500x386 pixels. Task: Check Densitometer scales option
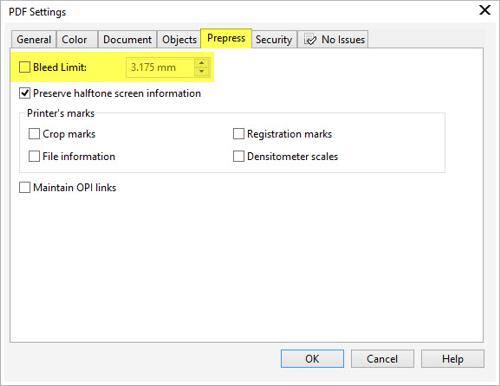[238, 156]
